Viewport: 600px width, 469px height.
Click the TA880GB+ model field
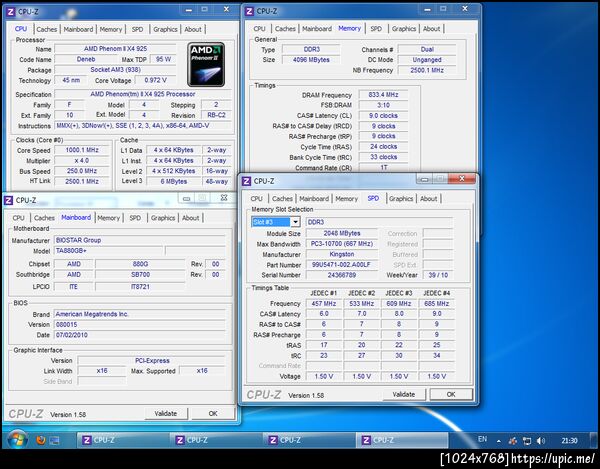[108, 251]
